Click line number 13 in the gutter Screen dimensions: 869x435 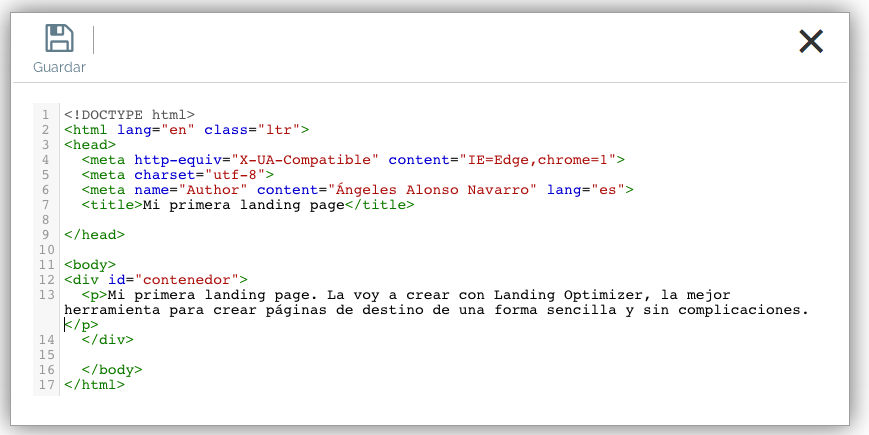point(46,295)
